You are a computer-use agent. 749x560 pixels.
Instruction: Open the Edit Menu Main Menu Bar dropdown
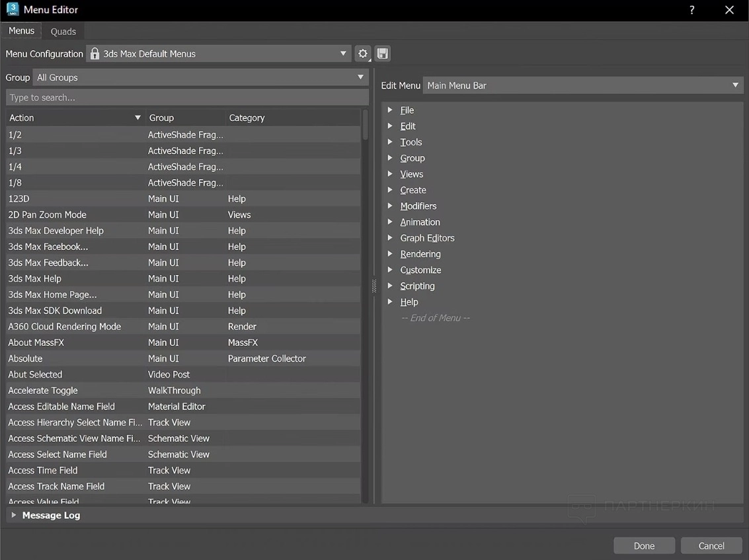pos(582,85)
